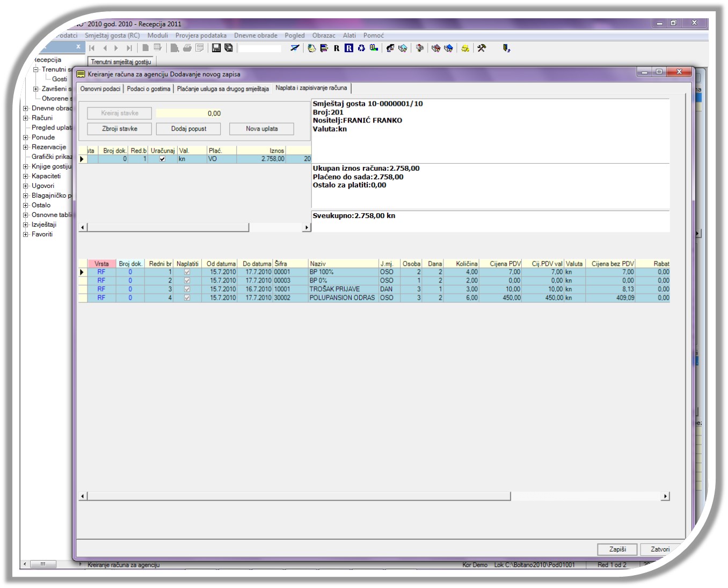Click the airplane icon in toolbar
The height and width of the screenshot is (588, 728).
[x=295, y=48]
